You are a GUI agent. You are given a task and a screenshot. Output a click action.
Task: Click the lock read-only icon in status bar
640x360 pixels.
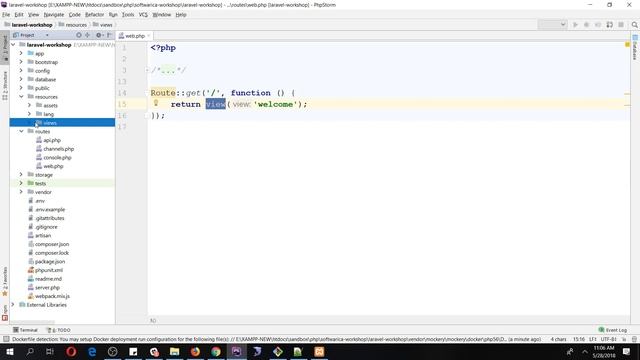pyautogui.click(x=624, y=339)
